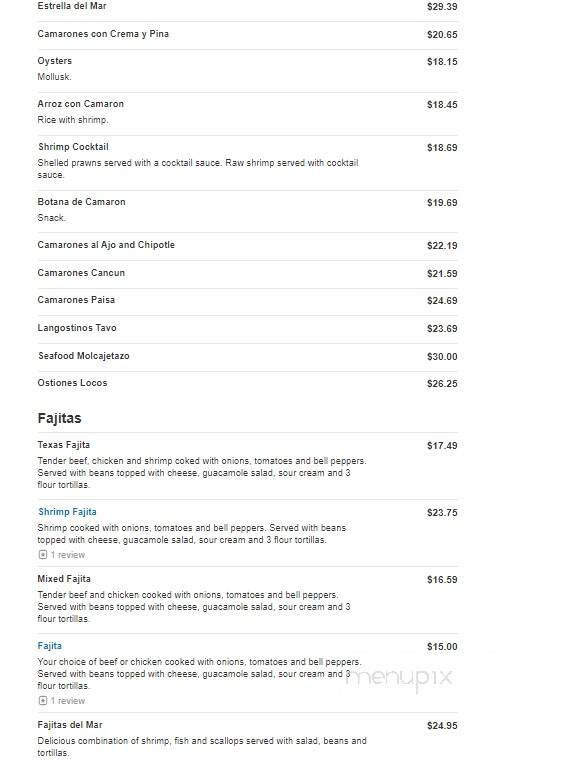This screenshot has width=578, height=760.
Task: Click the Fajitas del Mar item name
Action: pyautogui.click(x=70, y=725)
